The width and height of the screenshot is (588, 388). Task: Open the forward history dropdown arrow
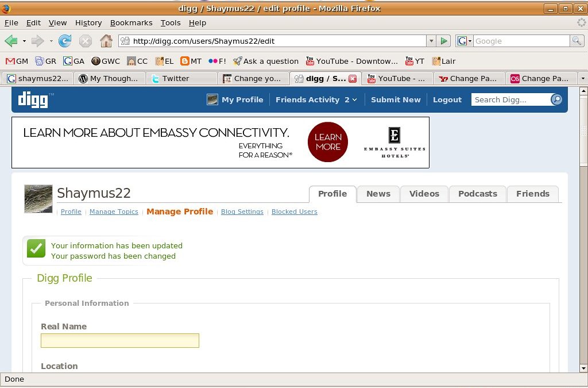51,41
